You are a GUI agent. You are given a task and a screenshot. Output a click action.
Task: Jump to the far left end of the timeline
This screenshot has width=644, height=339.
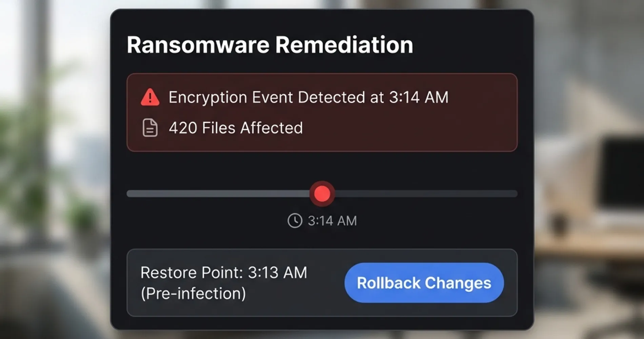pos(129,194)
